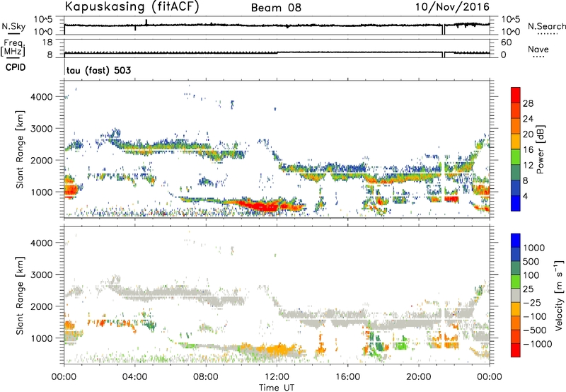Click the '60' Nave axis tick
The height and width of the screenshot is (392, 566).
506,42
